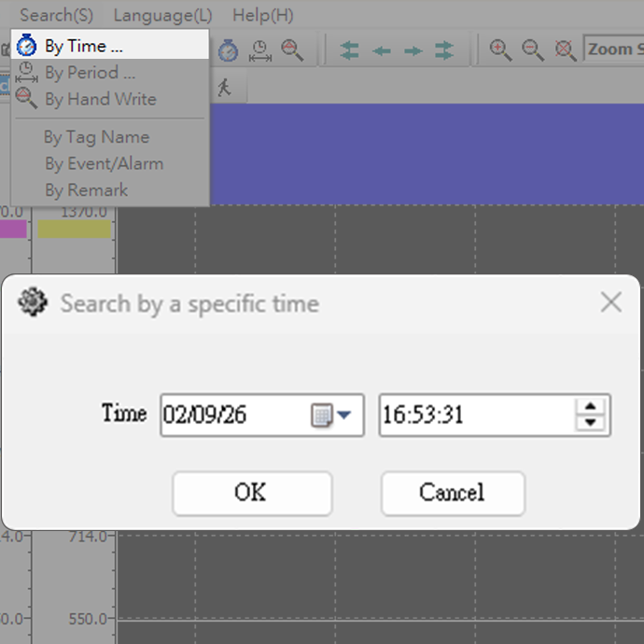
Task: Click the search-by-period toolbar icon
Action: [260, 50]
